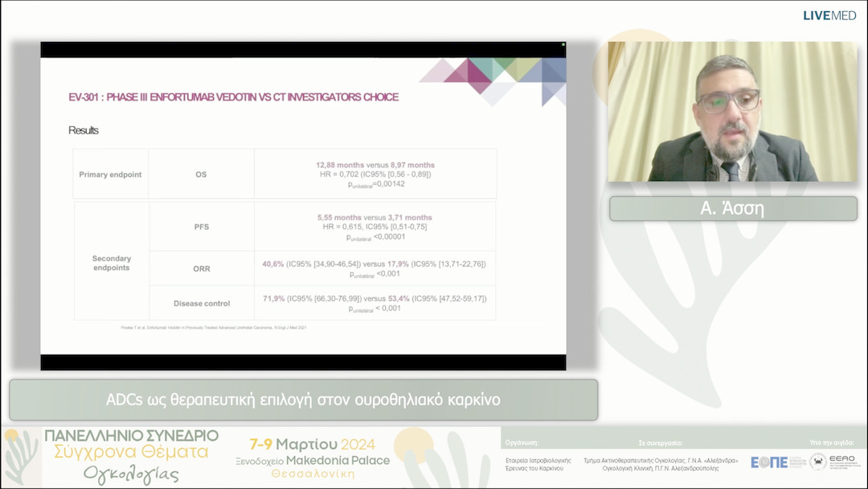Select the speaker webcam video
Screen dimensions: 868x489
[732, 111]
